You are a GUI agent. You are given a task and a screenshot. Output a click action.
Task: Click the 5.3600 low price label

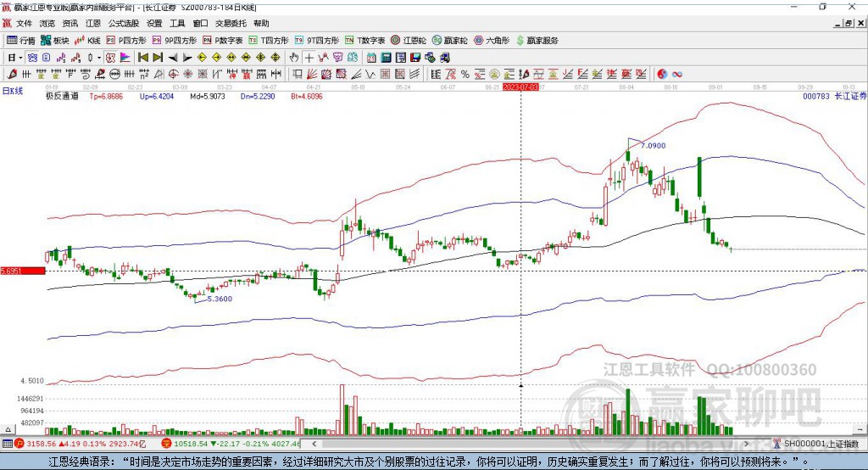click(x=220, y=299)
